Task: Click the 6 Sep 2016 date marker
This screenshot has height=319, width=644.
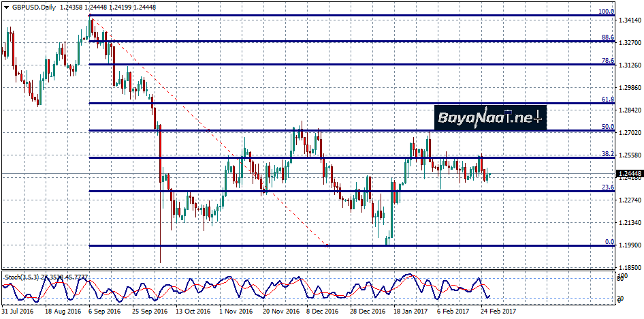Action: coord(105,311)
